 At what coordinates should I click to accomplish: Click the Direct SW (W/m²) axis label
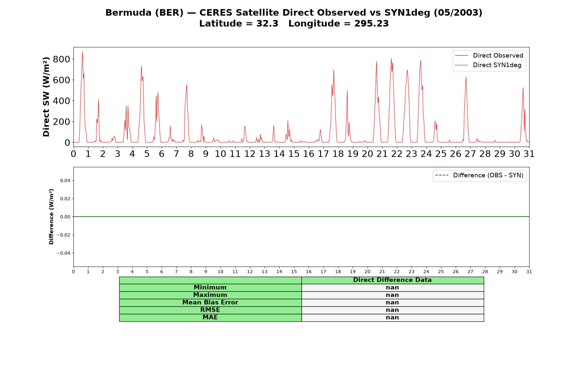pyautogui.click(x=46, y=97)
